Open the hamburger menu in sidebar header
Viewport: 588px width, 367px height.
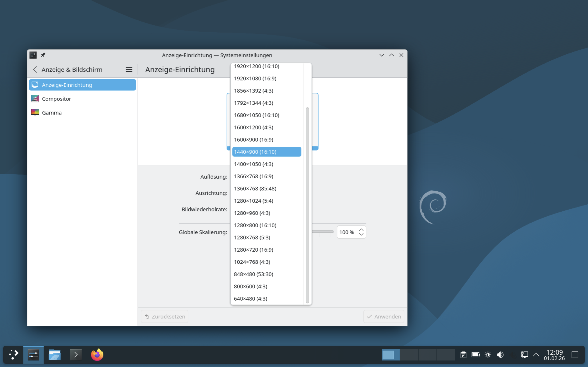(129, 69)
